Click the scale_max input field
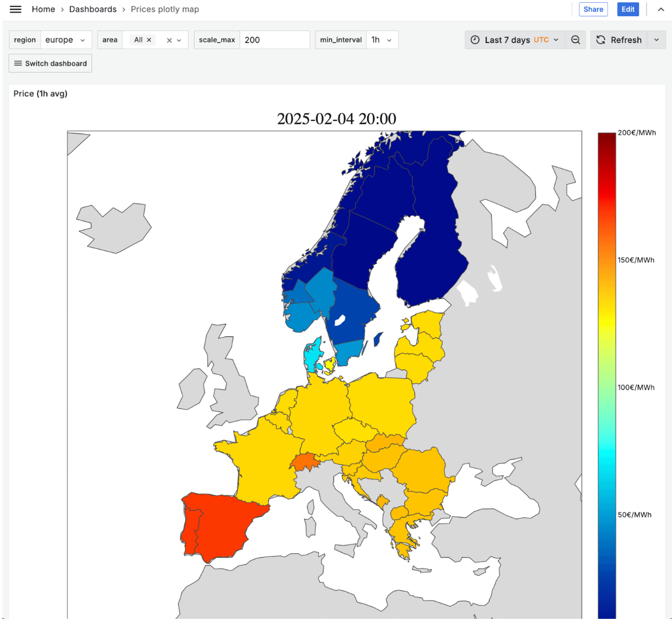 (x=274, y=40)
